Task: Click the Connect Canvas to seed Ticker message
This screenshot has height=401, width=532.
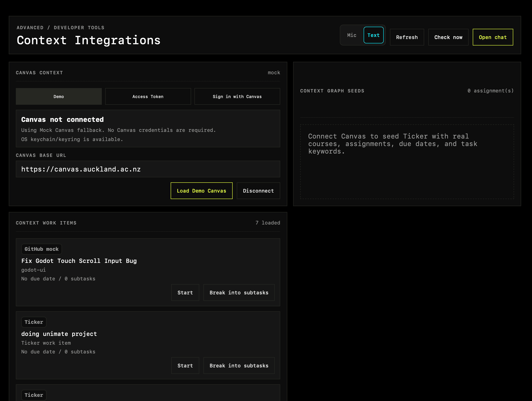Action: click(x=392, y=144)
